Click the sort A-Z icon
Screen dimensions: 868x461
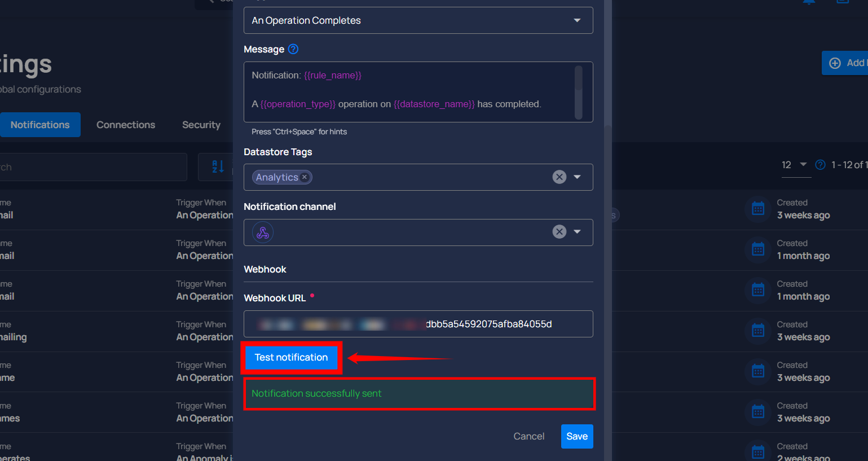point(218,166)
